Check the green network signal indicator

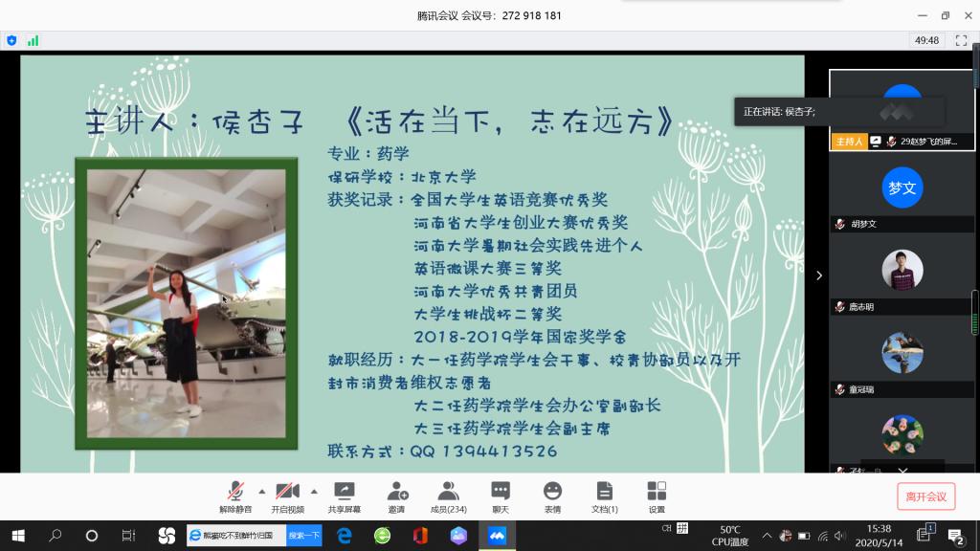click(33, 40)
